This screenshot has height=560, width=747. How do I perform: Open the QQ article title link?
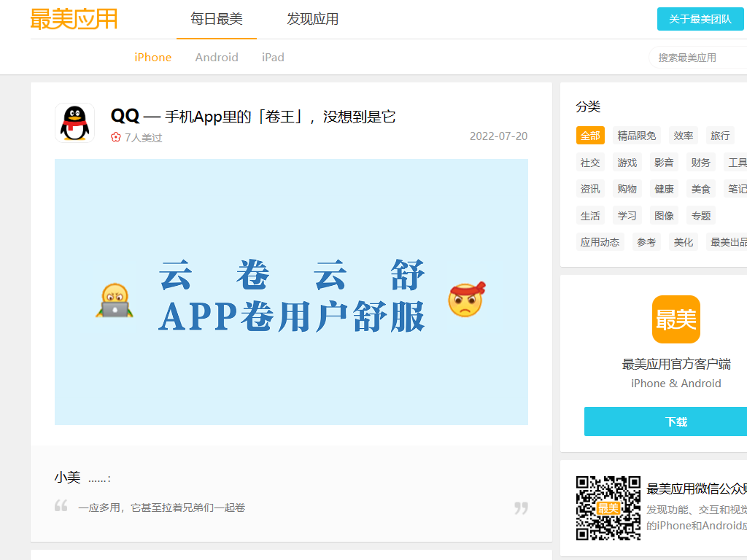[x=253, y=116]
